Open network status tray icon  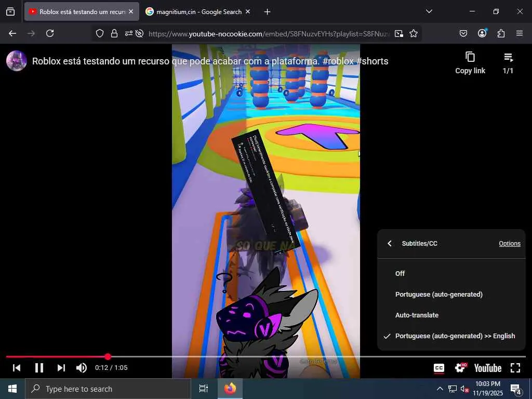coord(453,389)
